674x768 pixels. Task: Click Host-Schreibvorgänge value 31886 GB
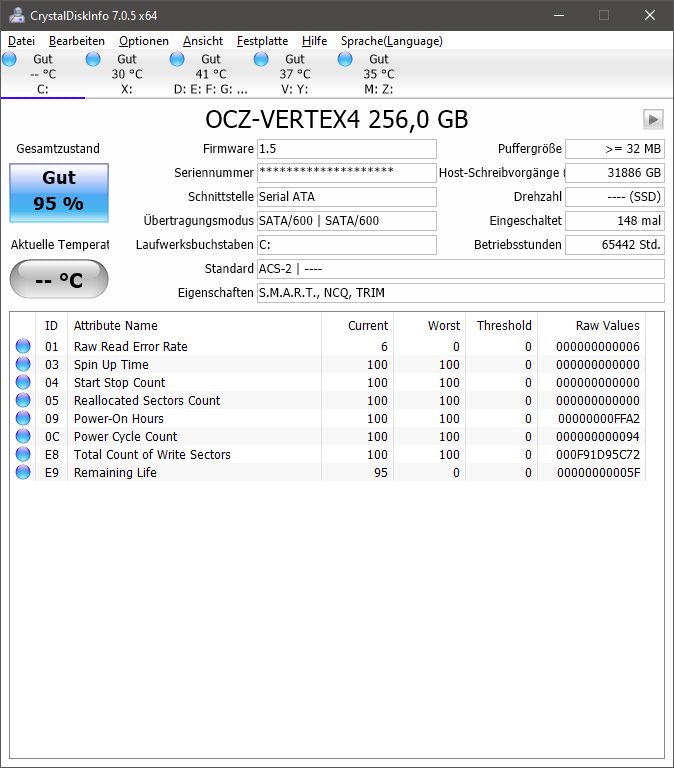pos(615,173)
